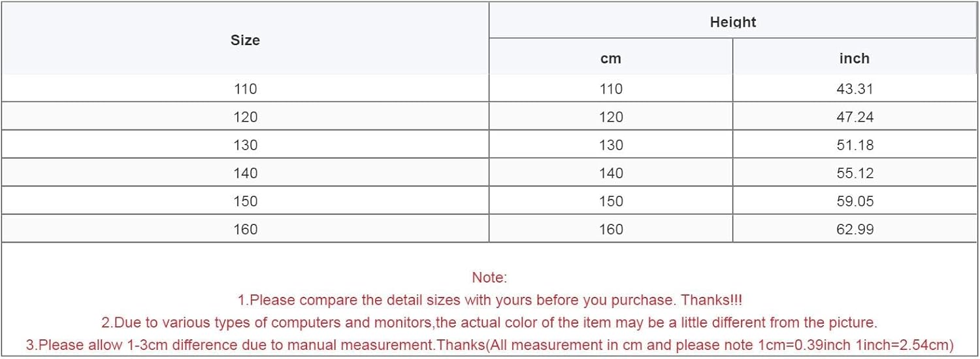The width and height of the screenshot is (980, 359).
Task: Click the note about 1-3cm measurement difference
Action: pos(489,345)
